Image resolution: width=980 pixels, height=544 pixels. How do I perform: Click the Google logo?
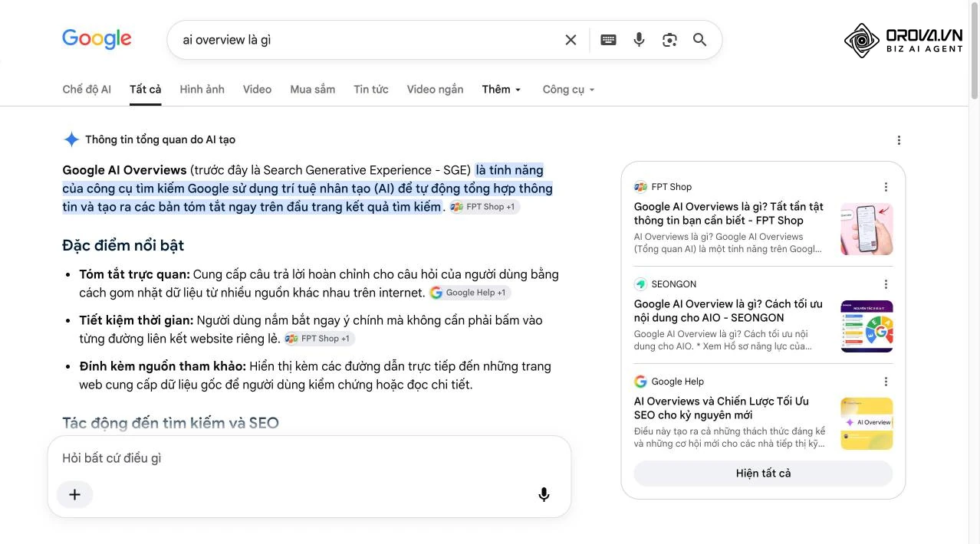pos(97,39)
